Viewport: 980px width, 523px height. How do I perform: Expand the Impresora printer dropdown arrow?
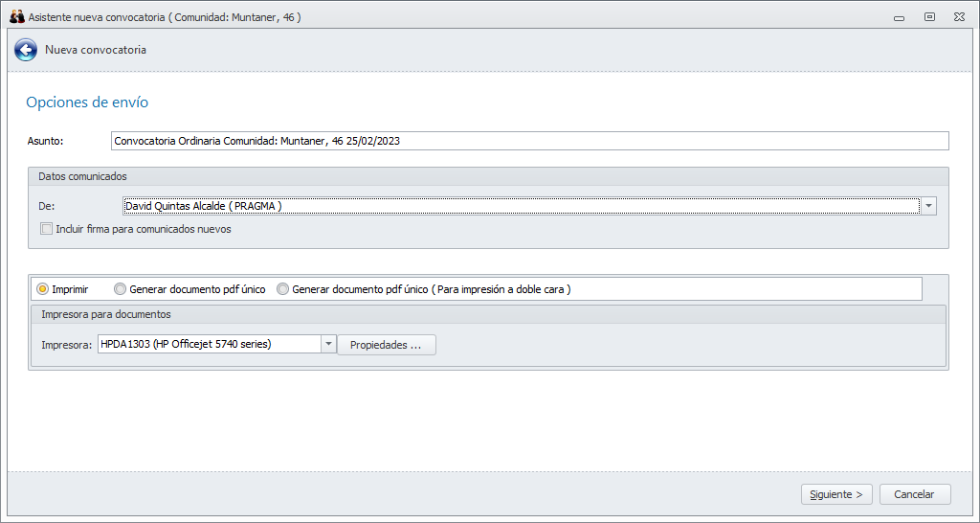click(x=329, y=344)
